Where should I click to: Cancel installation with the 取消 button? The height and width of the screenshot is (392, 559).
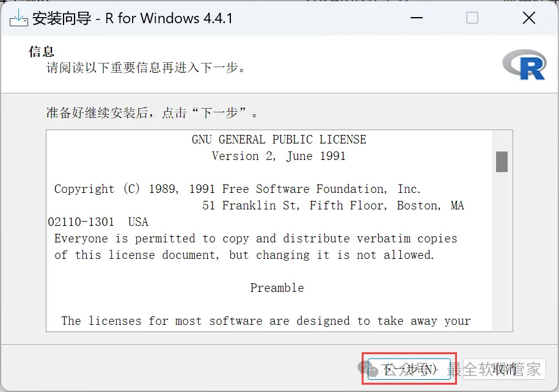(505, 369)
